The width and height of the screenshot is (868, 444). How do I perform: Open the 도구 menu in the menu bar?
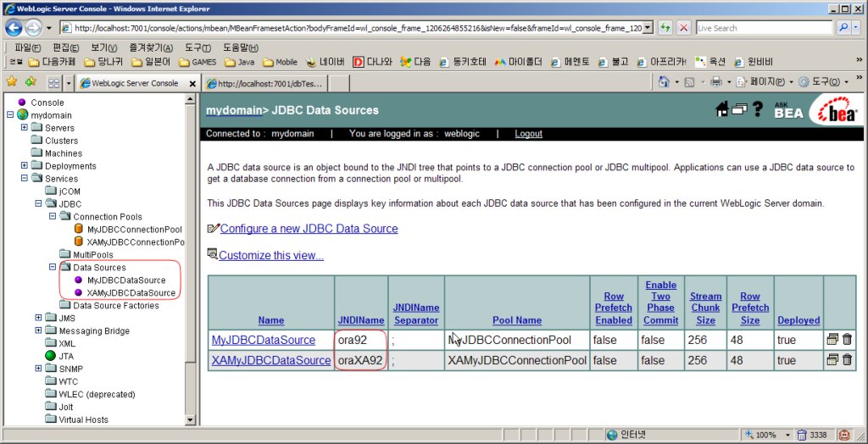[x=198, y=48]
